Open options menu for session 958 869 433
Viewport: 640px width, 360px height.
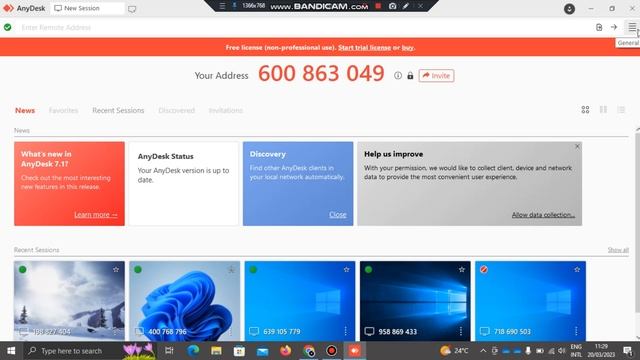pyautogui.click(x=461, y=331)
